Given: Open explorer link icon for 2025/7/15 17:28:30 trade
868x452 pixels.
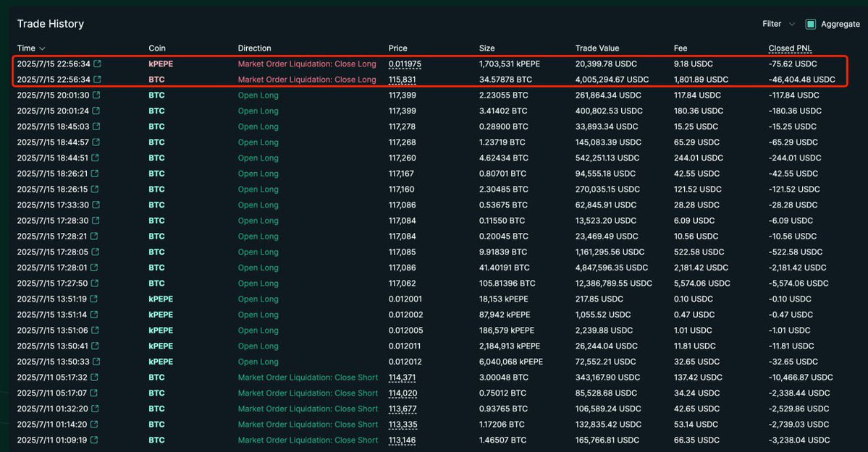Looking at the screenshot, I should [x=96, y=220].
